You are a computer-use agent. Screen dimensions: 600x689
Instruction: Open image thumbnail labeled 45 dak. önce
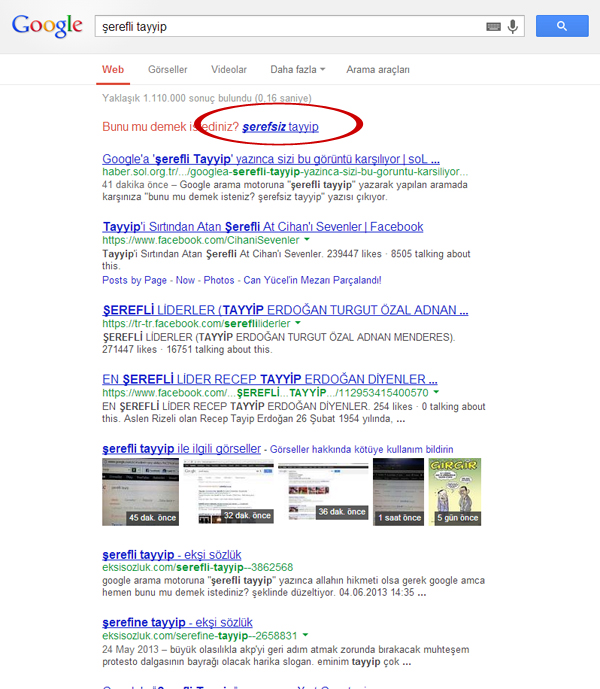(140, 492)
